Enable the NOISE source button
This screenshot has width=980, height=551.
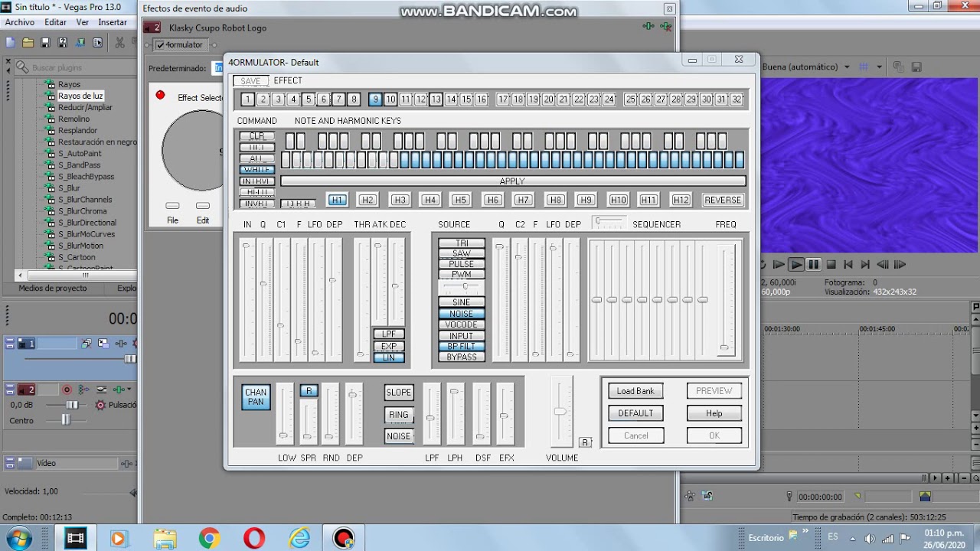pos(461,314)
